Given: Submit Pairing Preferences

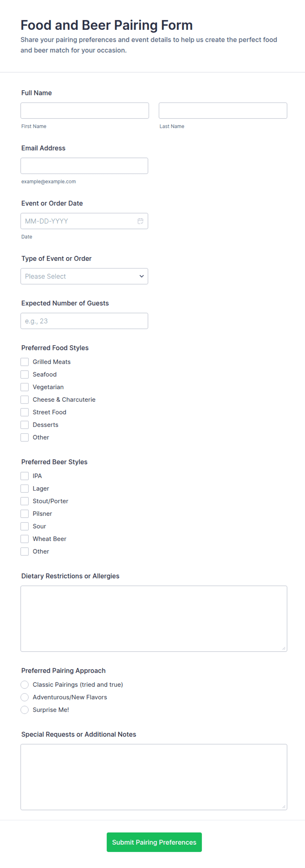Looking at the screenshot, I should click(x=154, y=842).
